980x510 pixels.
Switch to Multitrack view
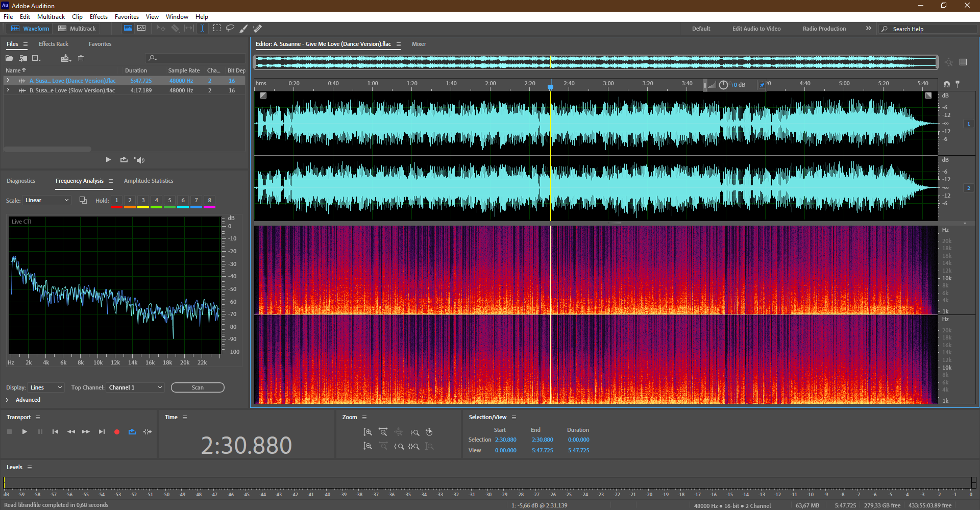pyautogui.click(x=77, y=29)
